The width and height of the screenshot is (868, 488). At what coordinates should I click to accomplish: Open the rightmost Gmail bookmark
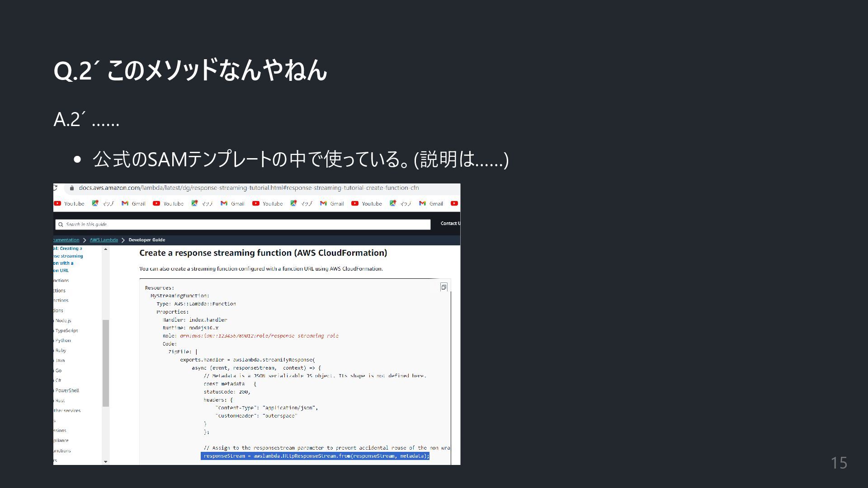click(431, 204)
